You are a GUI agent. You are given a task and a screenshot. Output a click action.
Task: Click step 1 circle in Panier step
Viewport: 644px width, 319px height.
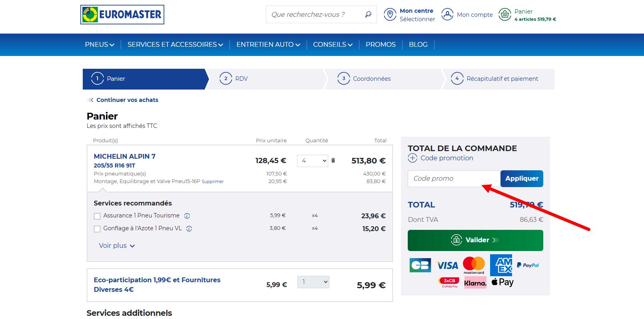click(97, 79)
